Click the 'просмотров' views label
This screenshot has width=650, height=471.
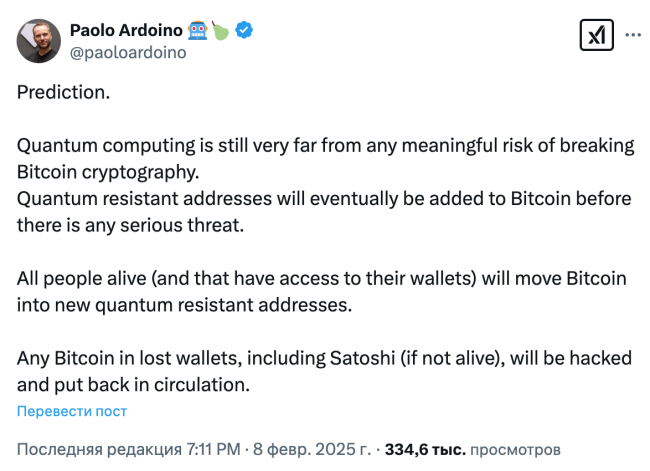[515, 449]
